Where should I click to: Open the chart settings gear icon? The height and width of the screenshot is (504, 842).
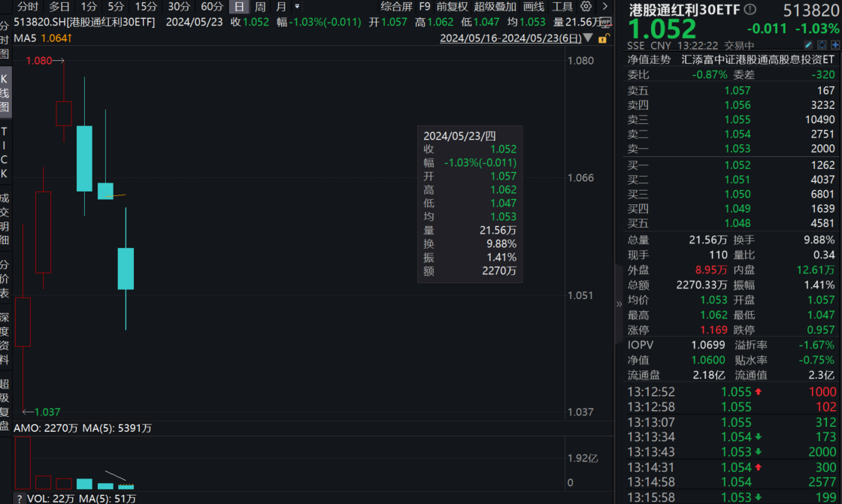tap(586, 7)
